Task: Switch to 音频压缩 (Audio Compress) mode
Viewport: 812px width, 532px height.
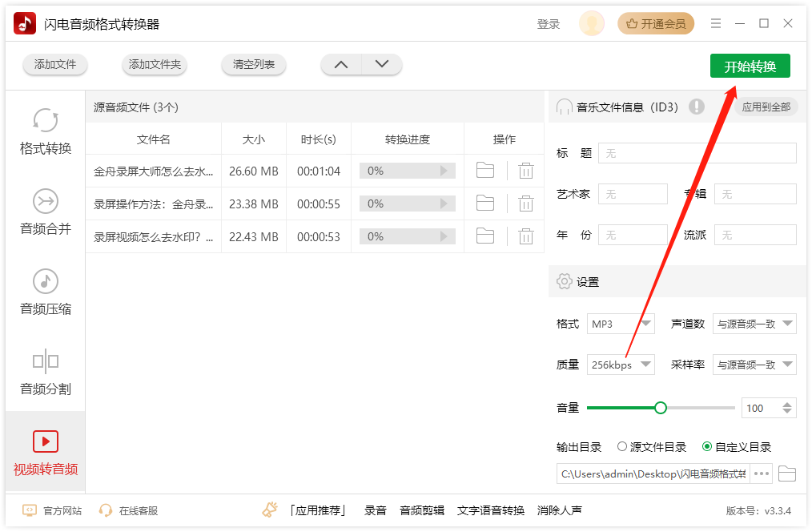Action: tap(44, 293)
